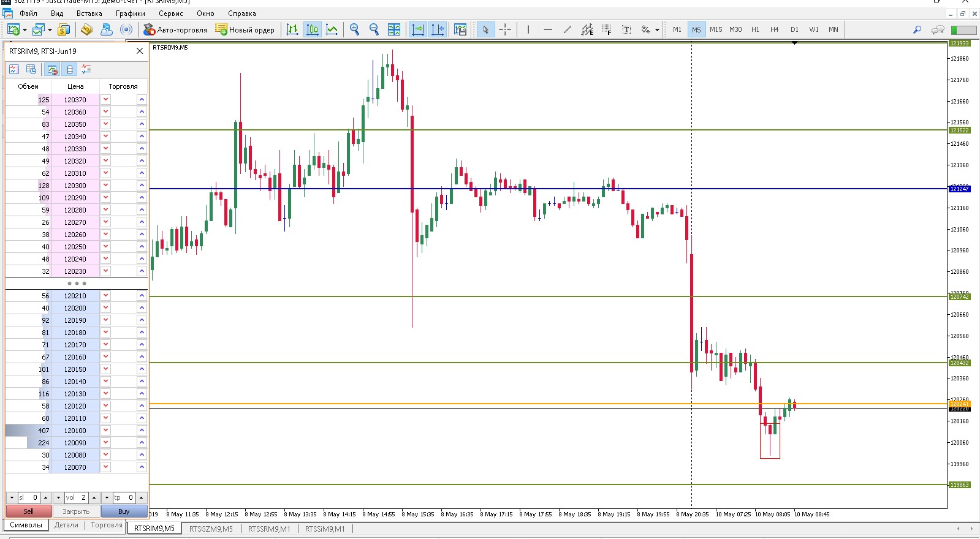Switch chart to bar chart mode

[292, 29]
